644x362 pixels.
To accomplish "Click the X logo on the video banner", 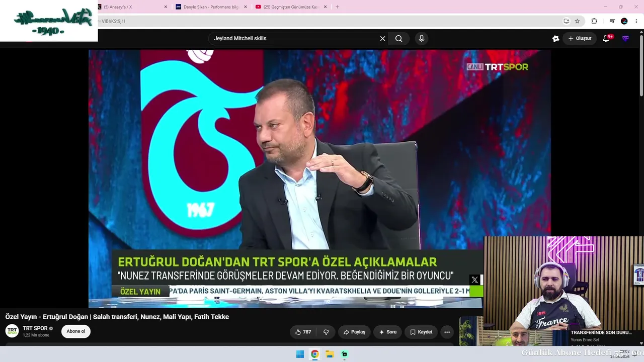I will point(474,280).
